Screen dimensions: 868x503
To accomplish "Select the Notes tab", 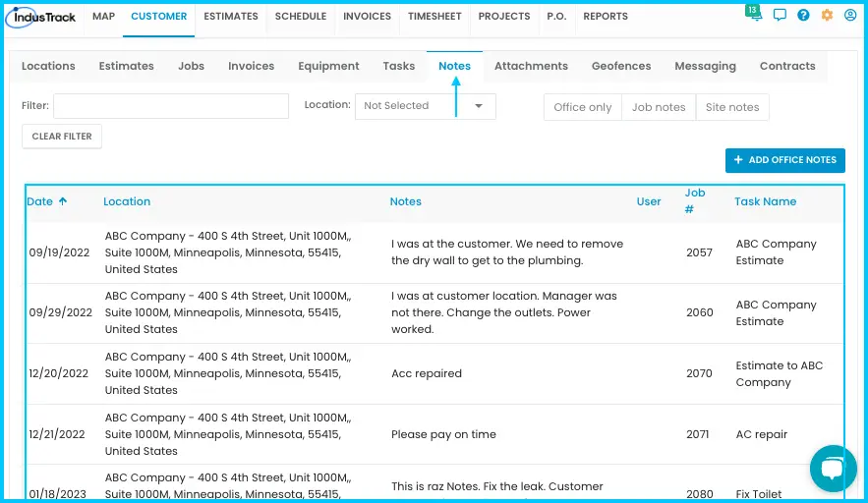I will (454, 66).
